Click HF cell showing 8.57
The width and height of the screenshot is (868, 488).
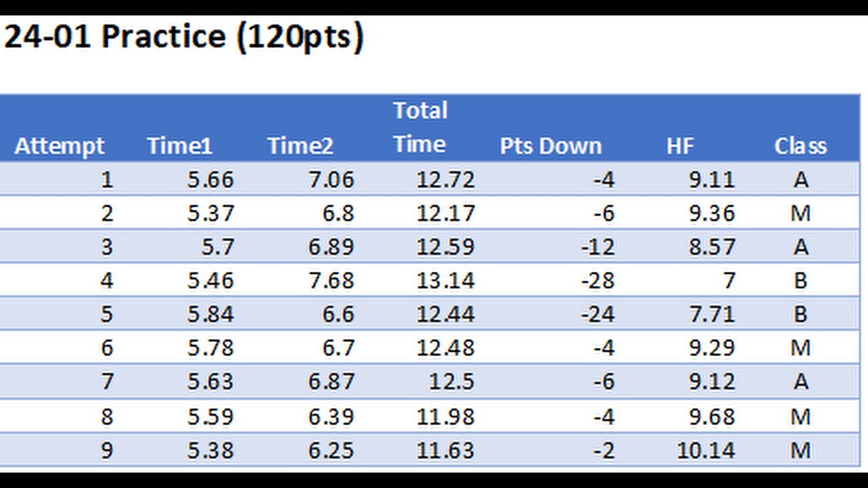(x=712, y=247)
